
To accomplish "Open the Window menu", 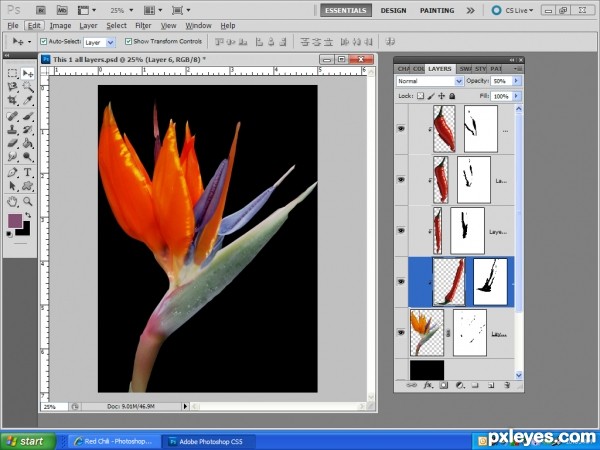I will pyautogui.click(x=198, y=26).
